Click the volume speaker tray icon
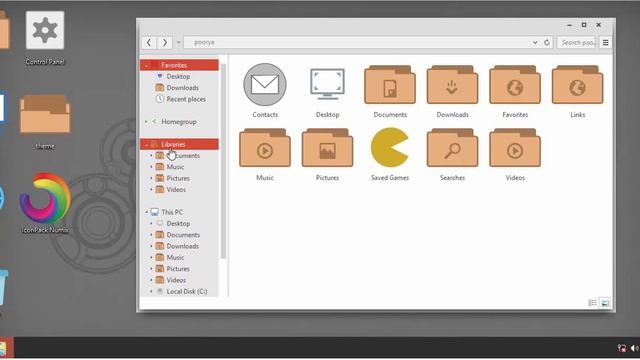The height and width of the screenshot is (360, 640). click(634, 348)
